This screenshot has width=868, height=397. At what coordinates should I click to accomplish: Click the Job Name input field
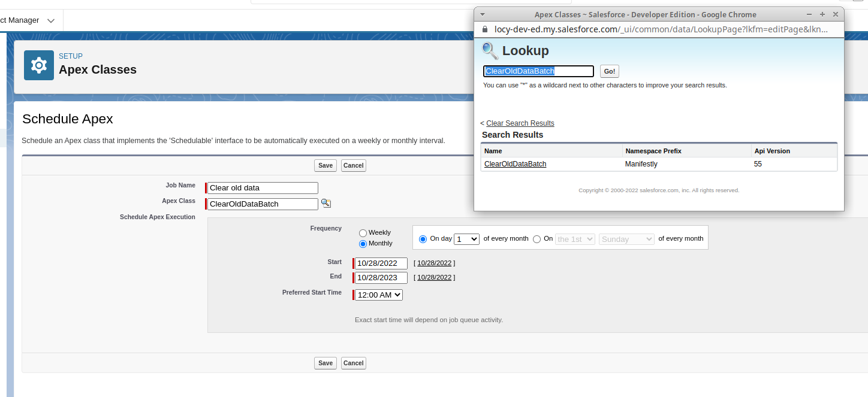coord(263,188)
